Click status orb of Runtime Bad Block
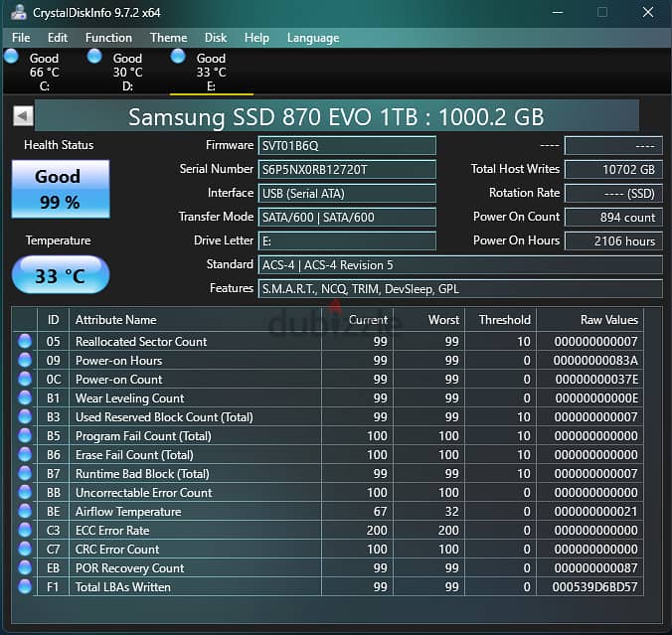672x635 pixels. tap(25, 473)
